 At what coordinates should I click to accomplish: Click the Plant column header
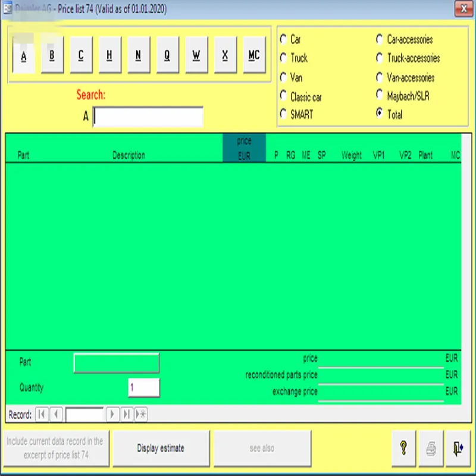coord(425,155)
